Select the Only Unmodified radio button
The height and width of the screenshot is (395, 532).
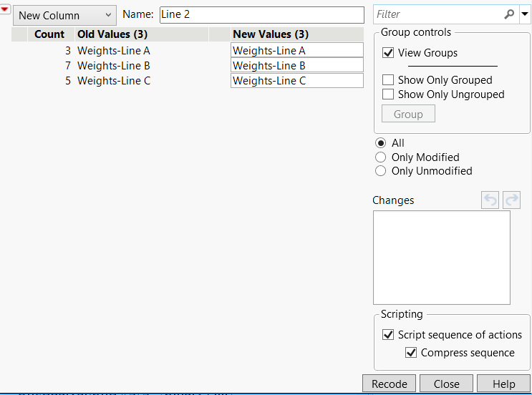382,171
